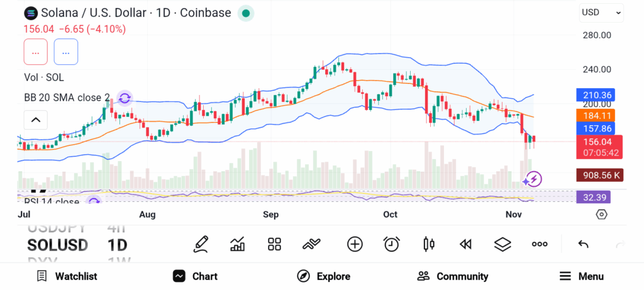Collapse the indicator legend with chevron
This screenshot has width=644, height=290.
pyautogui.click(x=36, y=120)
